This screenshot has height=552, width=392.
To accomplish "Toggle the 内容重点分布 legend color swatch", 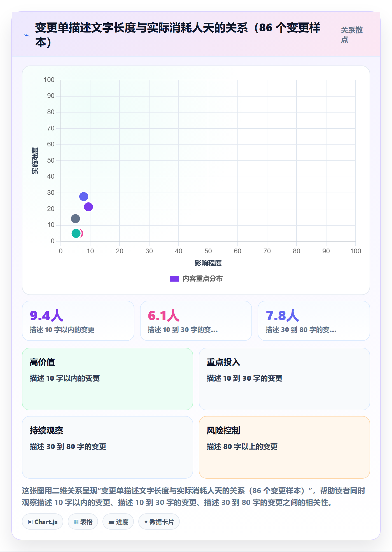I will point(174,279).
